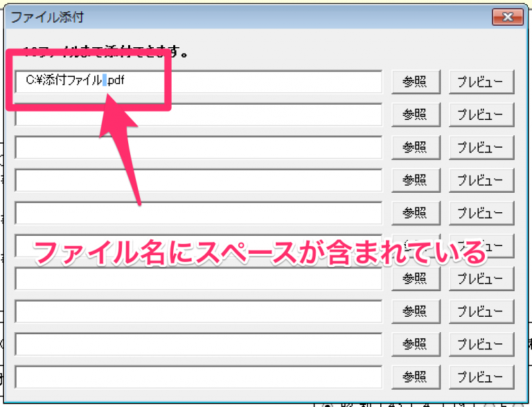The height and width of the screenshot is (407, 532).
Task: Select the third file path input field
Action: pyautogui.click(x=199, y=148)
